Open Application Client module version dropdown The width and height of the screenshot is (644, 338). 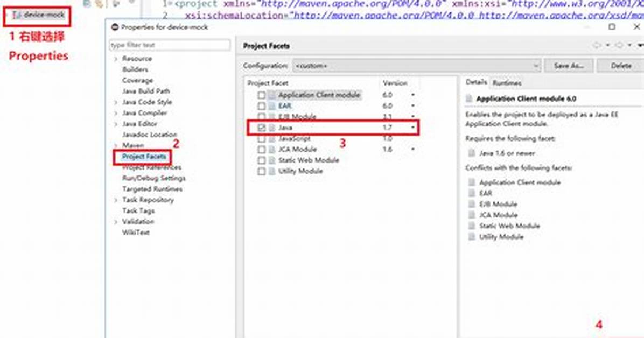[413, 95]
